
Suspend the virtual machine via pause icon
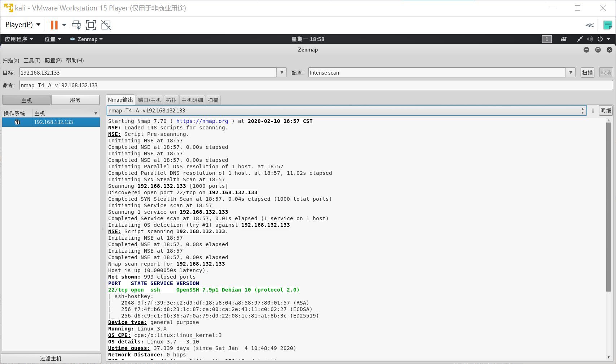click(54, 25)
